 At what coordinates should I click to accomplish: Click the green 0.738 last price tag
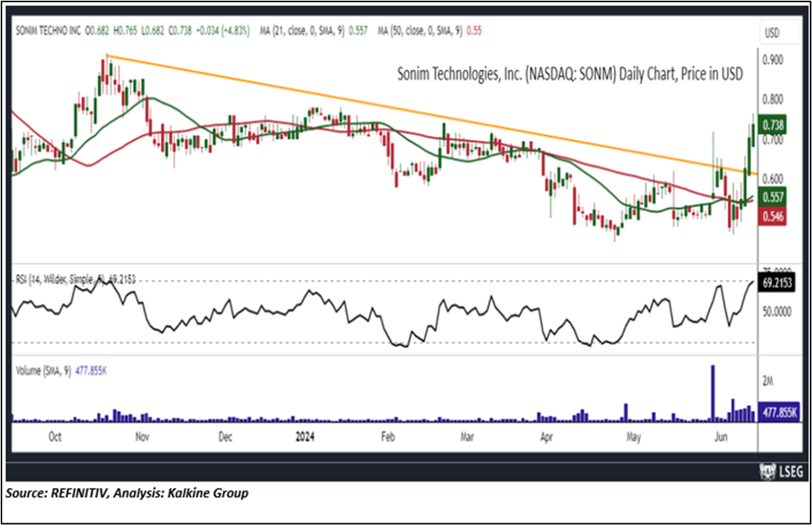(773, 125)
